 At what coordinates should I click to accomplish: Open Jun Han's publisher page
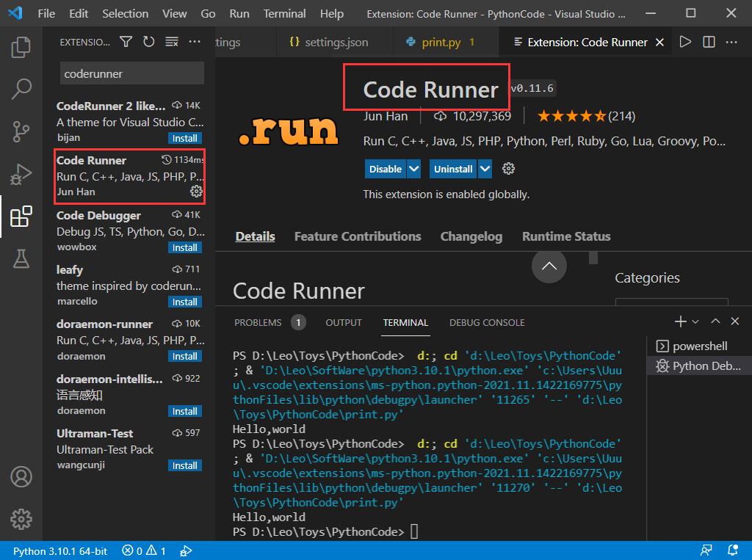[x=386, y=115]
